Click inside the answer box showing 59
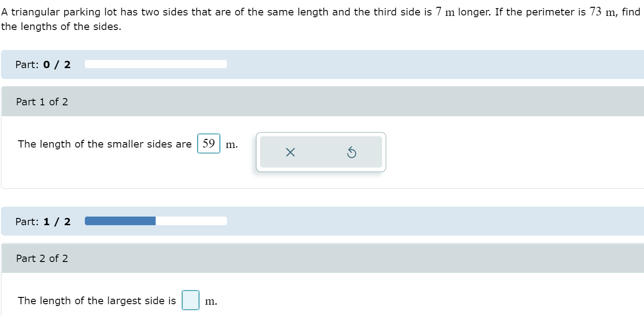Image resolution: width=644 pixels, height=316 pixels. (208, 143)
